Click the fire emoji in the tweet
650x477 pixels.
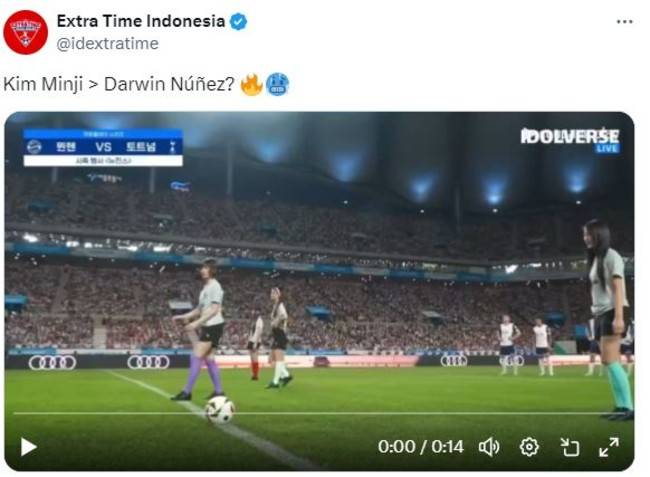pos(252,84)
